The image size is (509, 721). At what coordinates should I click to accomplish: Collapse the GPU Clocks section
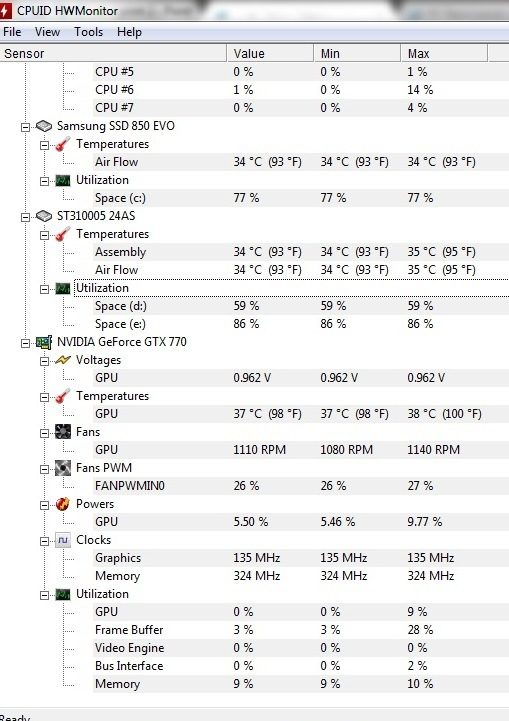pos(45,541)
